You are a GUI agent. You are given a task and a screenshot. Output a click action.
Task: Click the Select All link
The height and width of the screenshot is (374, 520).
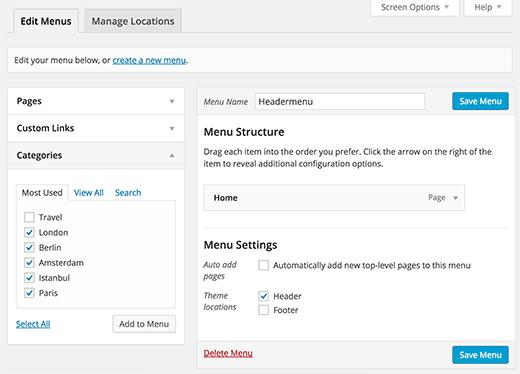coord(33,324)
